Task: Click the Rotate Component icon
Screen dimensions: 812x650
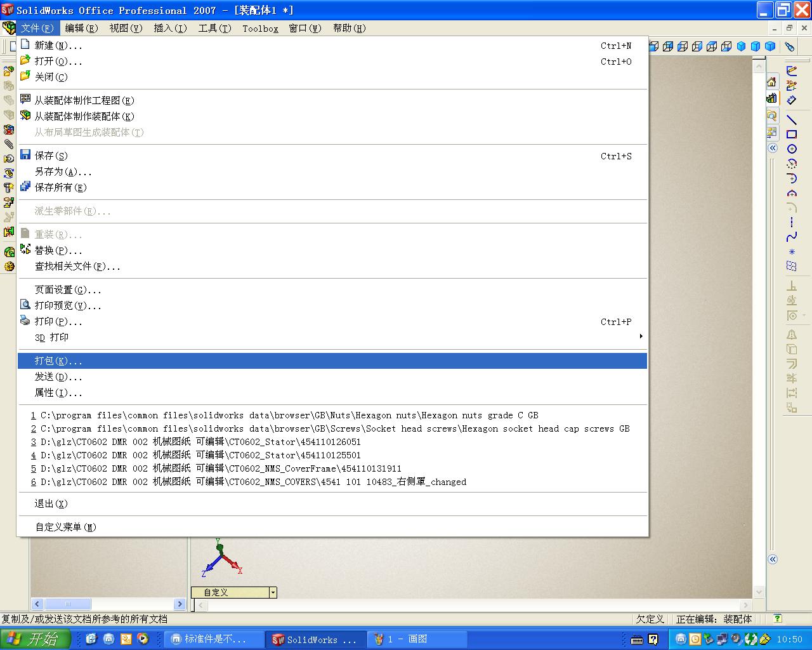Action: click(9, 173)
